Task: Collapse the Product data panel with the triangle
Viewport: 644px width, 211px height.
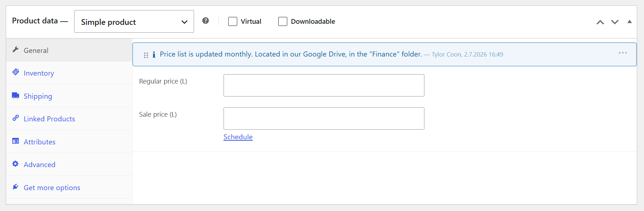Action: 629,22
